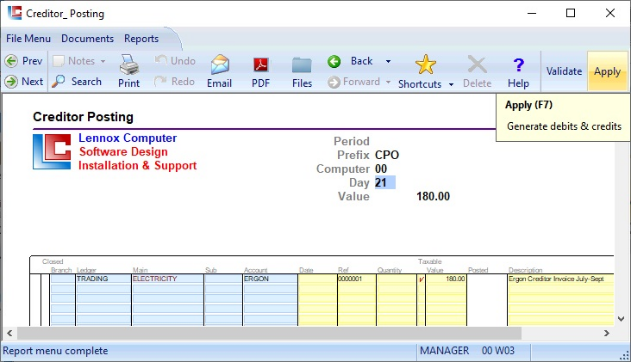Select the Day field value 21
Image resolution: width=631 pixels, height=362 pixels.
coord(385,183)
